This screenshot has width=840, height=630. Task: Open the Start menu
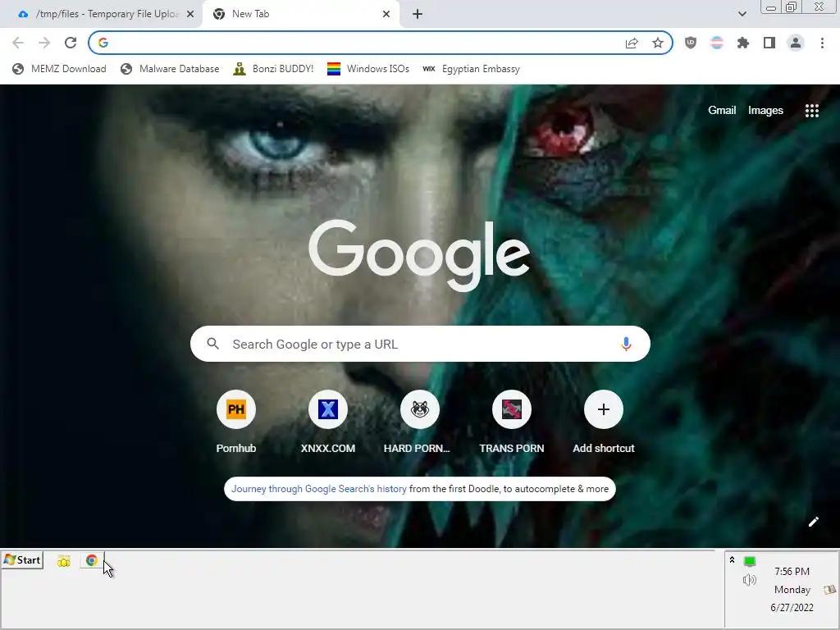[22, 559]
